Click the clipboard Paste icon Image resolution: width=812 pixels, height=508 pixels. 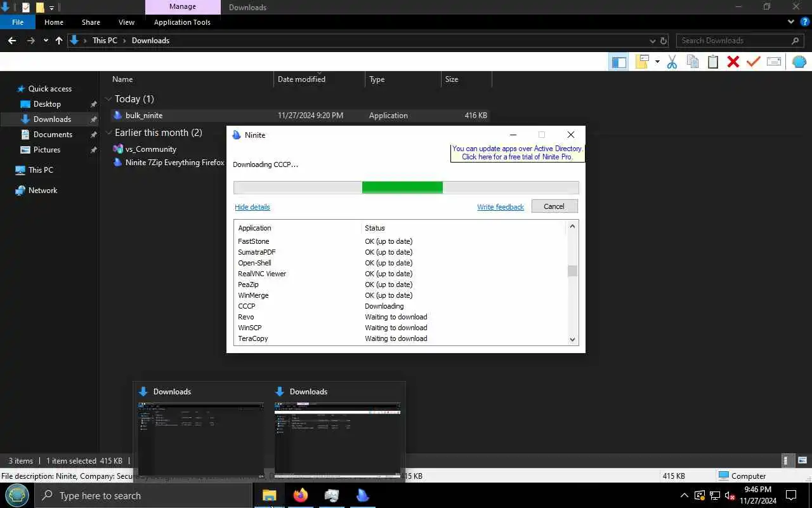click(x=713, y=62)
